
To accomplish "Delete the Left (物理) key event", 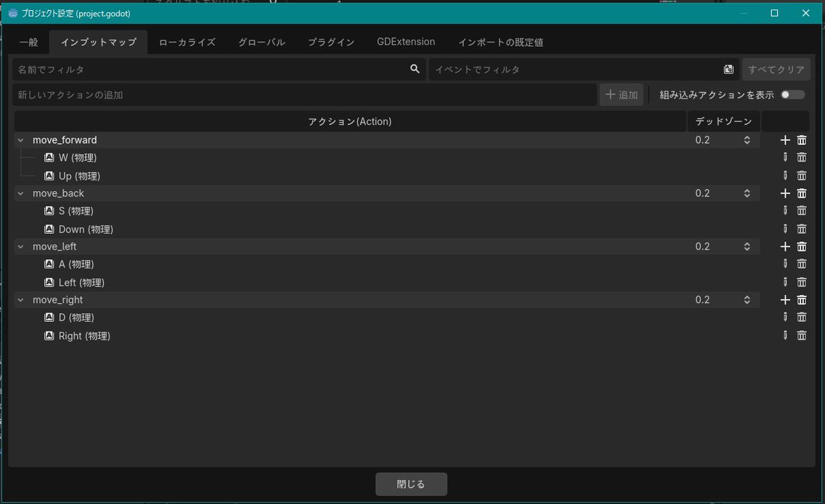I will click(802, 282).
